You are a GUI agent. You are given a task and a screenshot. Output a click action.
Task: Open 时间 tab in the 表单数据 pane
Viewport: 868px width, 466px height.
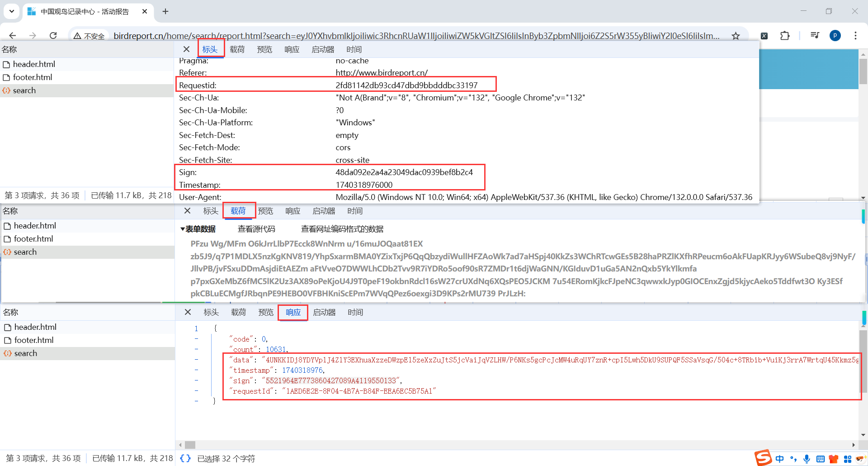tap(355, 211)
